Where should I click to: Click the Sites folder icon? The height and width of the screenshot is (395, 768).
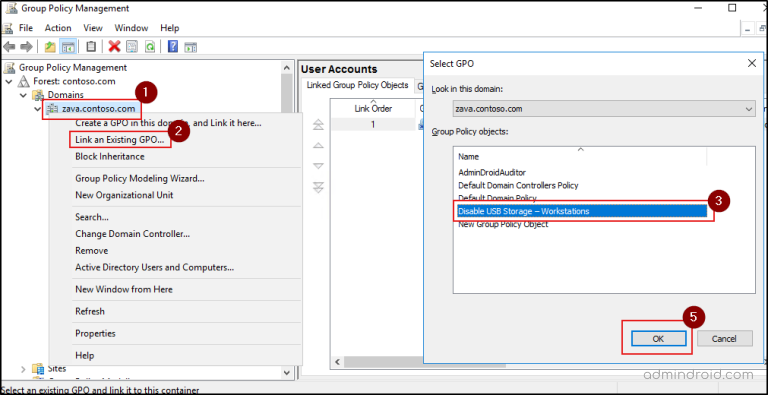point(38,369)
